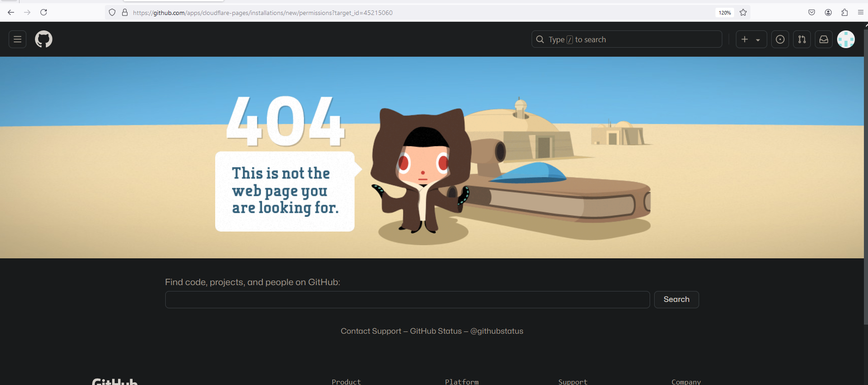Open @githubstatus link
Image resolution: width=868 pixels, height=385 pixels.
497,331
